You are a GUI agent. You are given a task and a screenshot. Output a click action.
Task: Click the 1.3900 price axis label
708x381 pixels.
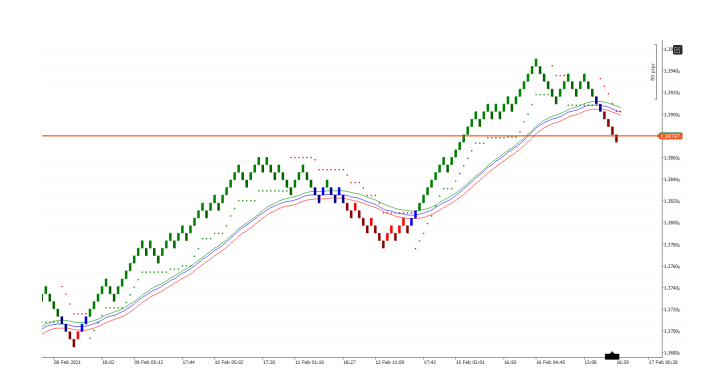click(671, 115)
